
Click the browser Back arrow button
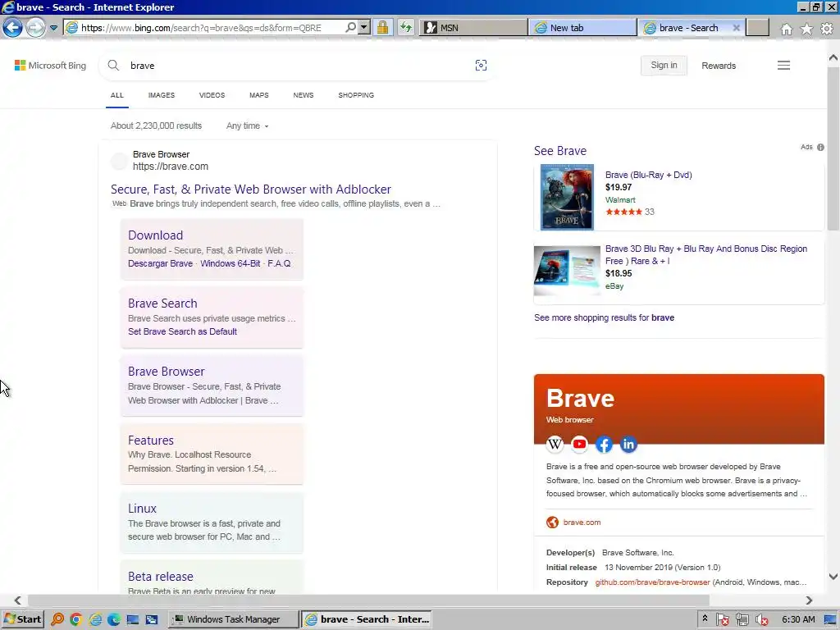[12, 27]
